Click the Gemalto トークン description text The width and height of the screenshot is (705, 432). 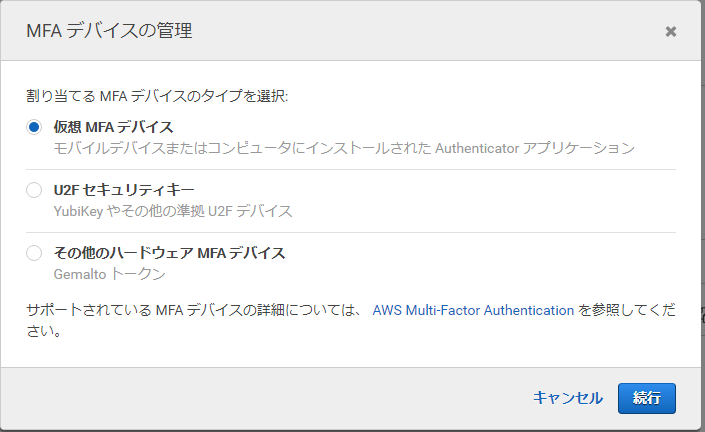tap(110, 274)
